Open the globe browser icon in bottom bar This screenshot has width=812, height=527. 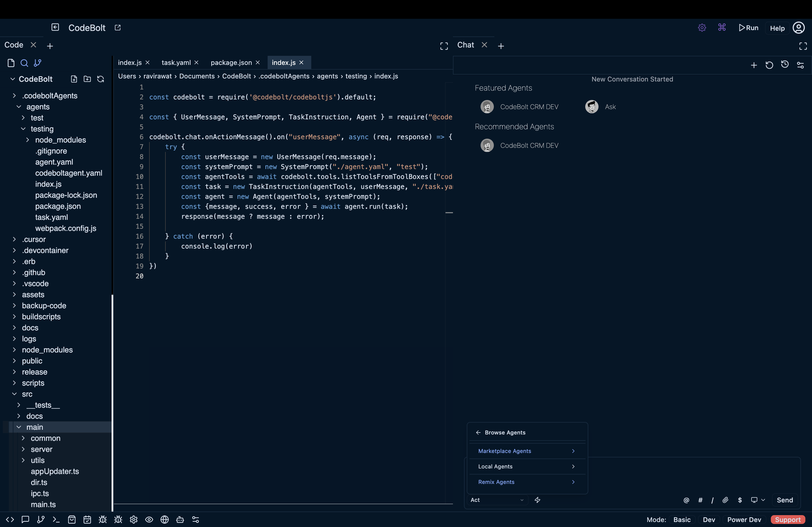[165, 520]
